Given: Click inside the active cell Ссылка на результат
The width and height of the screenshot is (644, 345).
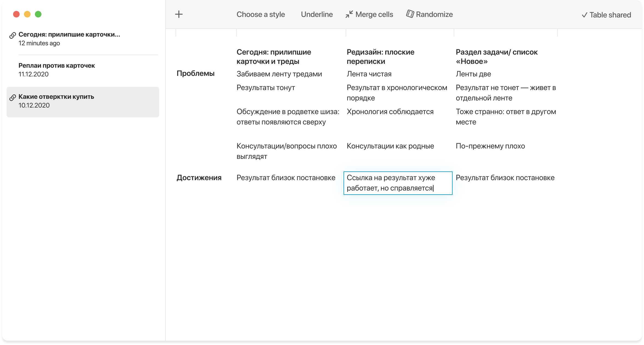Looking at the screenshot, I should tap(398, 183).
